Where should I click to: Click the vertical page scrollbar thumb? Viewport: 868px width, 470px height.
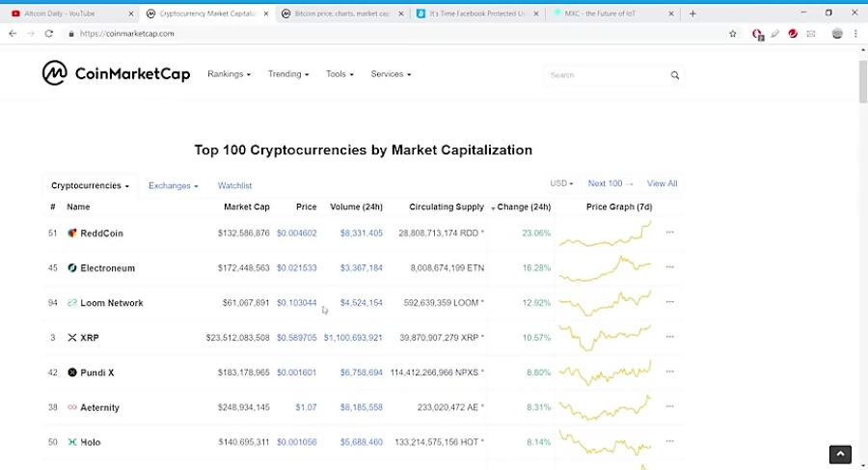click(863, 79)
